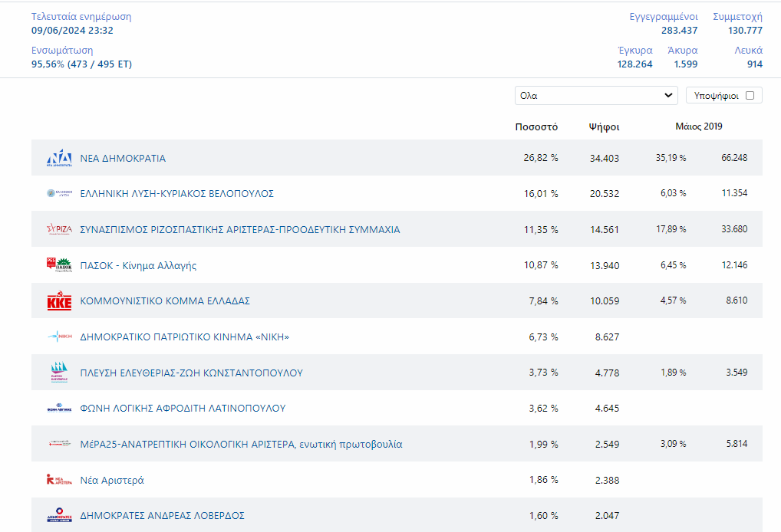Open the Ολα filter dropdown
The image size is (781, 532).
(596, 96)
